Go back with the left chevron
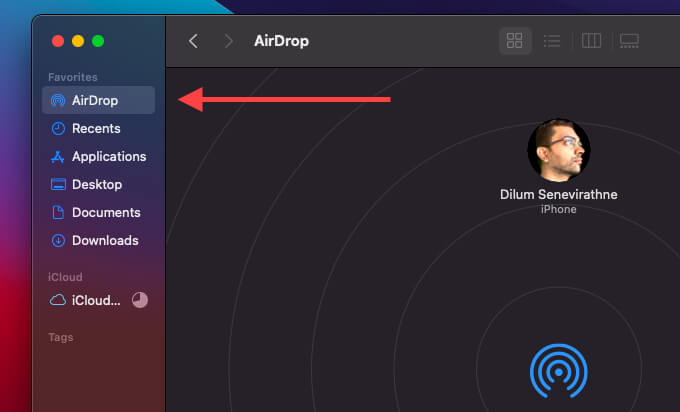 coord(193,41)
